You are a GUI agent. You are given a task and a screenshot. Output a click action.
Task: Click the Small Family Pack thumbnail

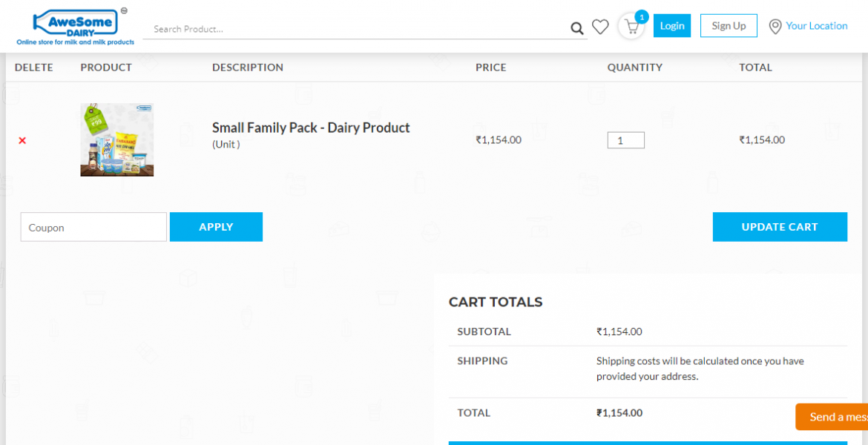click(x=116, y=139)
